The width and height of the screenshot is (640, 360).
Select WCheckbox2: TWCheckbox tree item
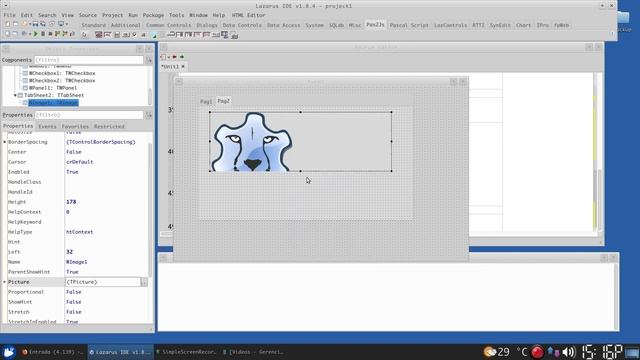tap(62, 81)
